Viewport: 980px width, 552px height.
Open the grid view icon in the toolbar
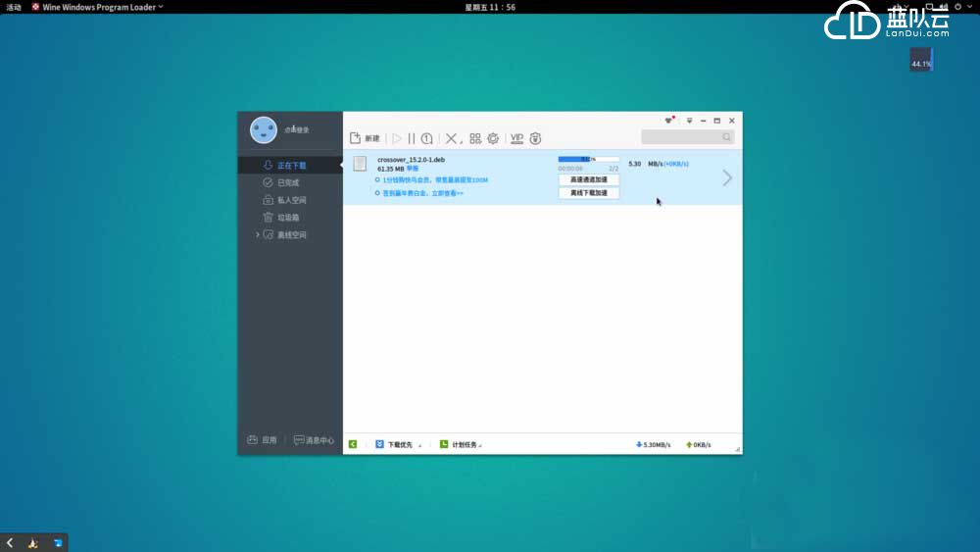(x=475, y=138)
